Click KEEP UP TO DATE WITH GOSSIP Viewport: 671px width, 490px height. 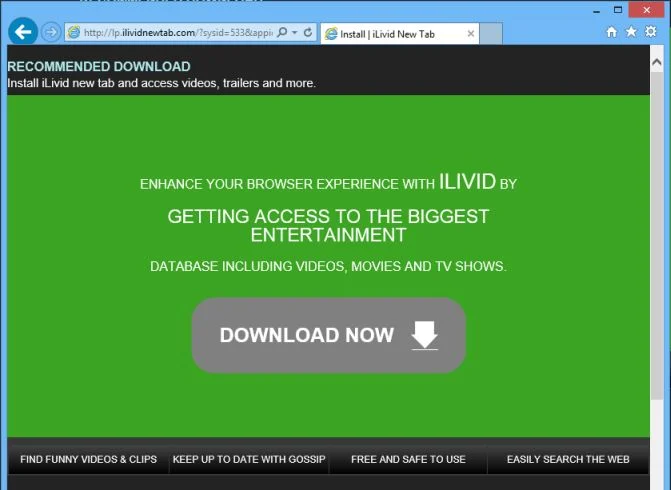[x=249, y=459]
